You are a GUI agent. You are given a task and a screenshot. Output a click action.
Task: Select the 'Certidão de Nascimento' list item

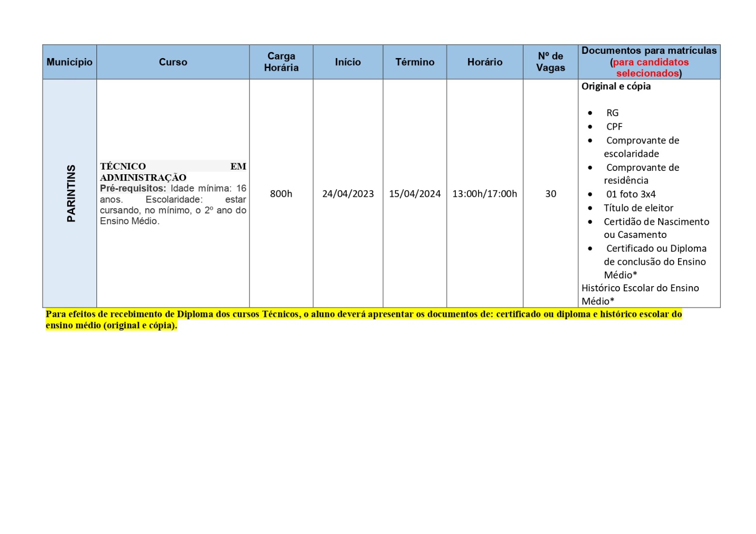coord(656,221)
